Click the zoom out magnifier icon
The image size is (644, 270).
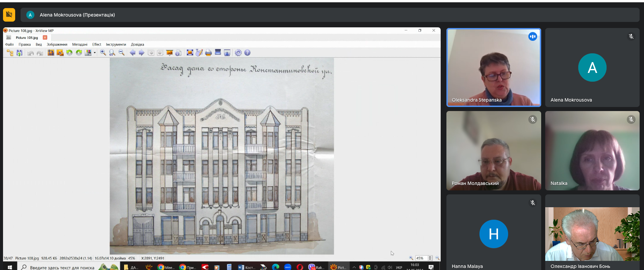click(x=121, y=53)
